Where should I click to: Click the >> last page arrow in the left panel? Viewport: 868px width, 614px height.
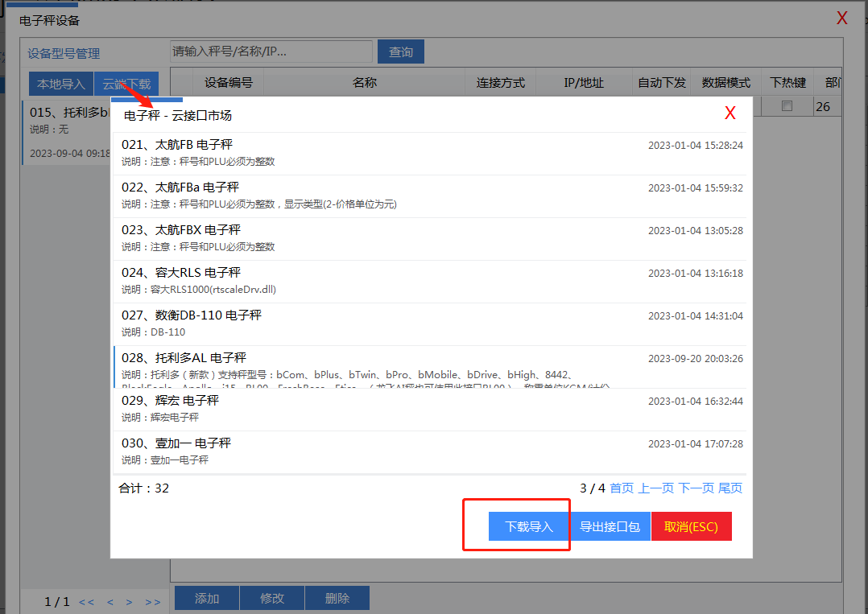pyautogui.click(x=152, y=602)
